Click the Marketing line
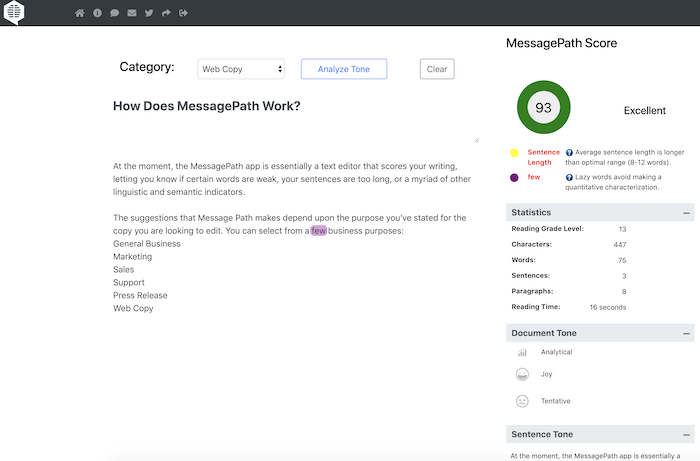Image resolution: width=700 pixels, height=461 pixels. 133,257
